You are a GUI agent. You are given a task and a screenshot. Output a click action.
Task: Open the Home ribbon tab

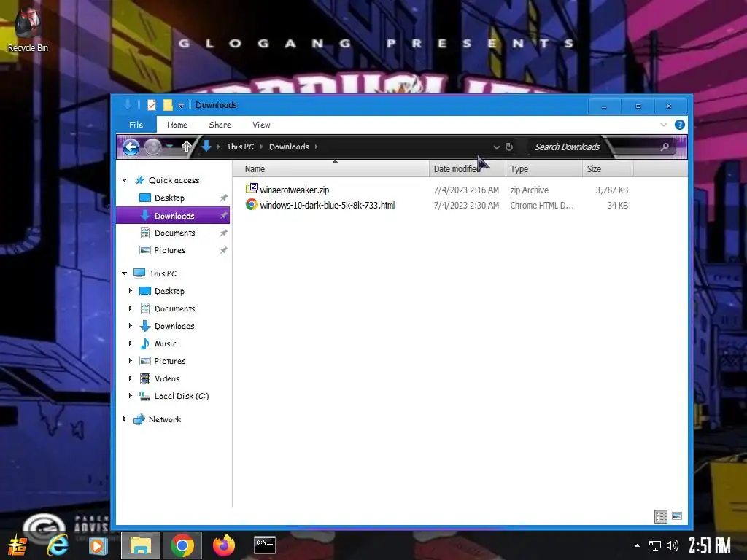tap(177, 125)
